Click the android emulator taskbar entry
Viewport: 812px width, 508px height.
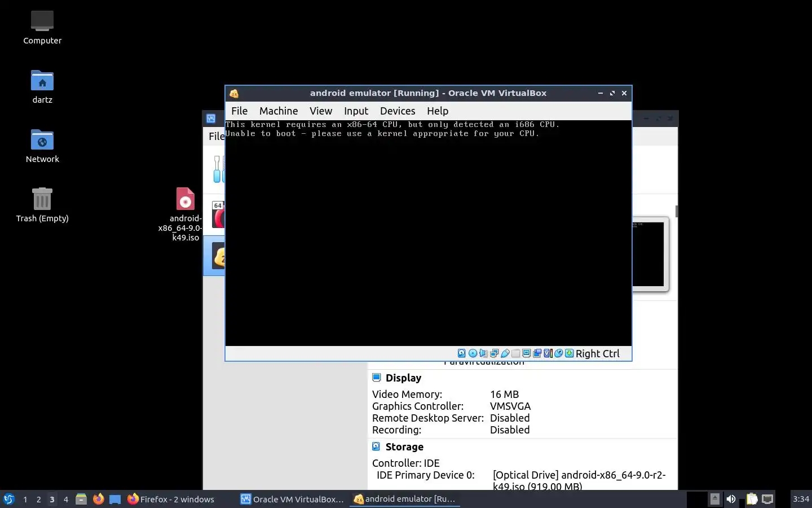click(x=404, y=499)
